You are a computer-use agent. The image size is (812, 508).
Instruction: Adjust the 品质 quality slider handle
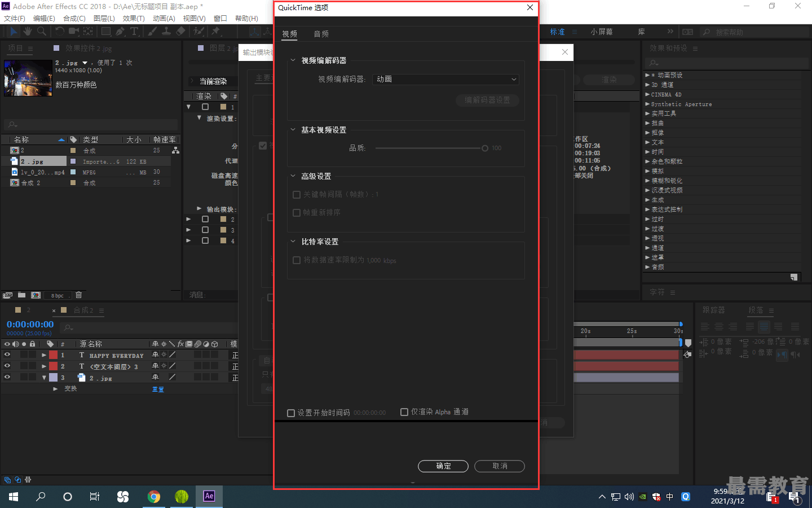(x=484, y=148)
